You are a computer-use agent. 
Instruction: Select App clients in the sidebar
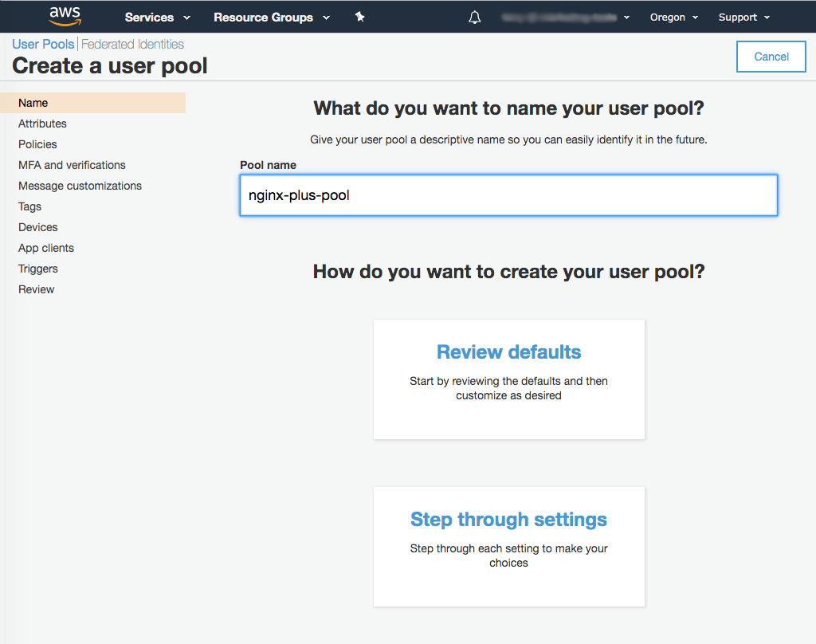pos(46,248)
